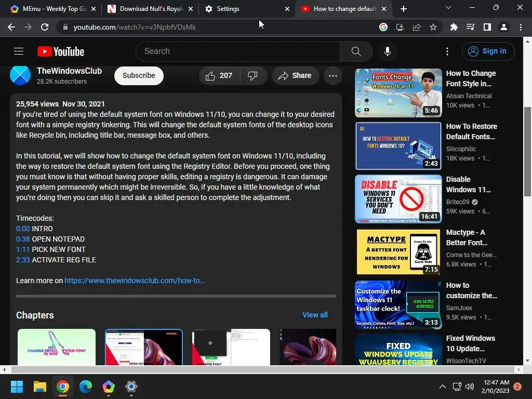Open Windows Start menu
This screenshot has width=532, height=399.
[17, 387]
